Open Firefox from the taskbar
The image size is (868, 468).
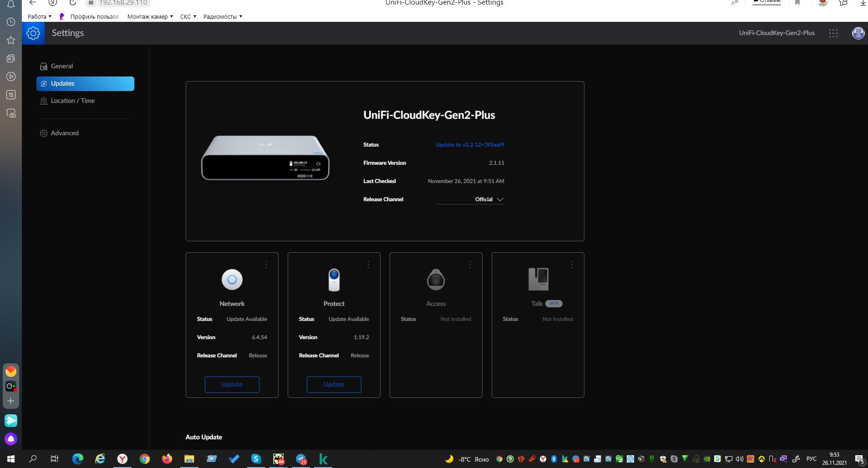[167, 459]
